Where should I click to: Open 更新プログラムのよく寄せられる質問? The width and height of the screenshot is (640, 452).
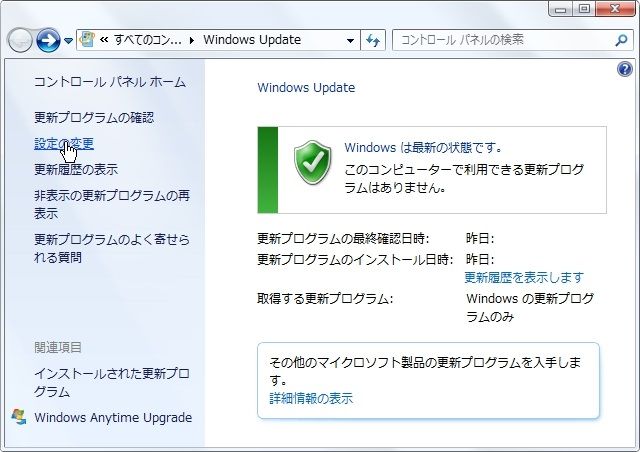pos(112,248)
